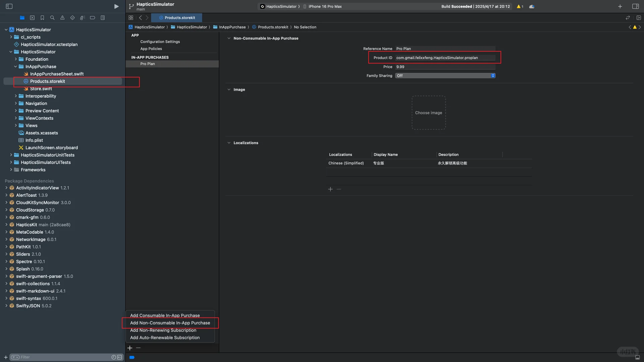Viewport: 644px width, 362px height.
Task: Open the Family Sharing dropdown
Action: click(445, 76)
